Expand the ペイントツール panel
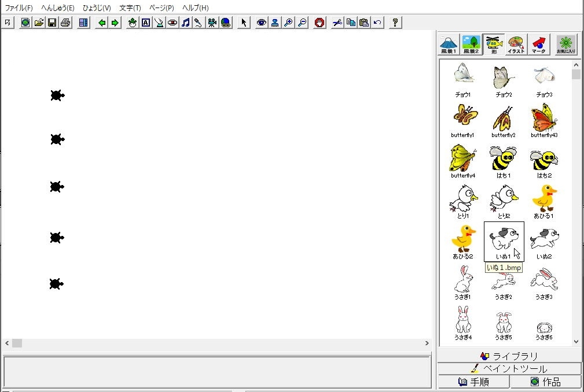Viewport: 584px width, 392px height. [509, 369]
